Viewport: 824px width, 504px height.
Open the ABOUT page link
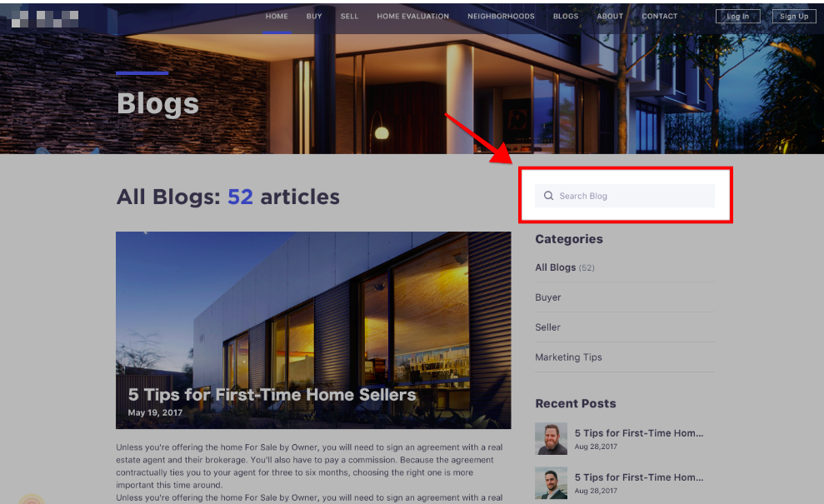[610, 17]
